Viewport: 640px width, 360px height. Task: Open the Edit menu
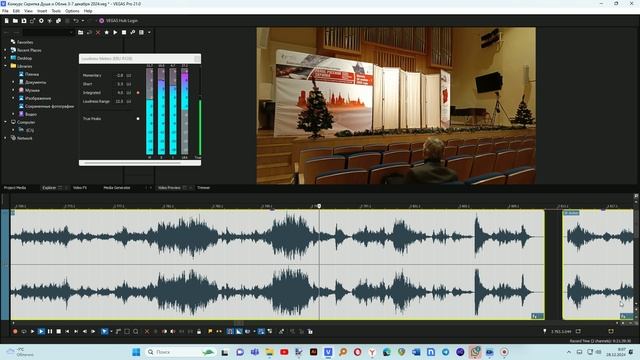(16, 11)
